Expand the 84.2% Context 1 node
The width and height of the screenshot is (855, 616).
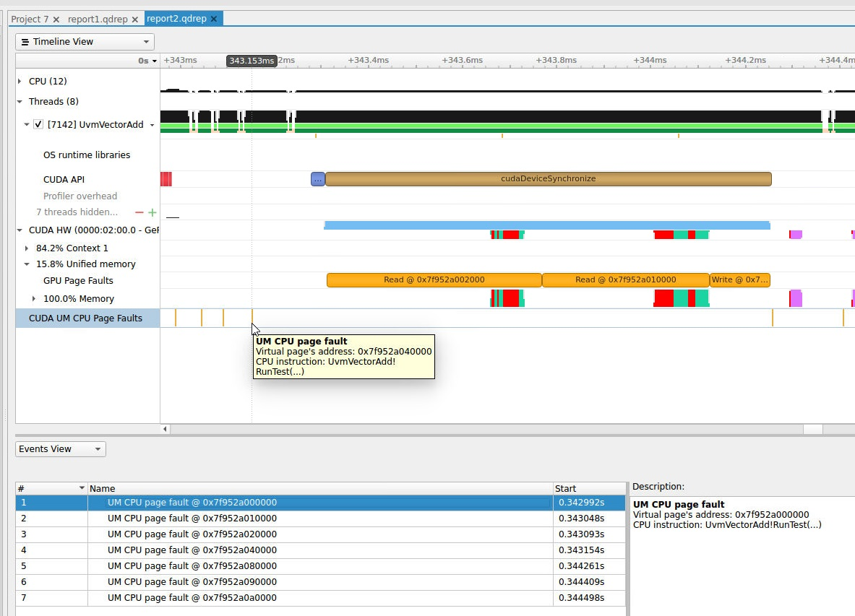(x=27, y=247)
